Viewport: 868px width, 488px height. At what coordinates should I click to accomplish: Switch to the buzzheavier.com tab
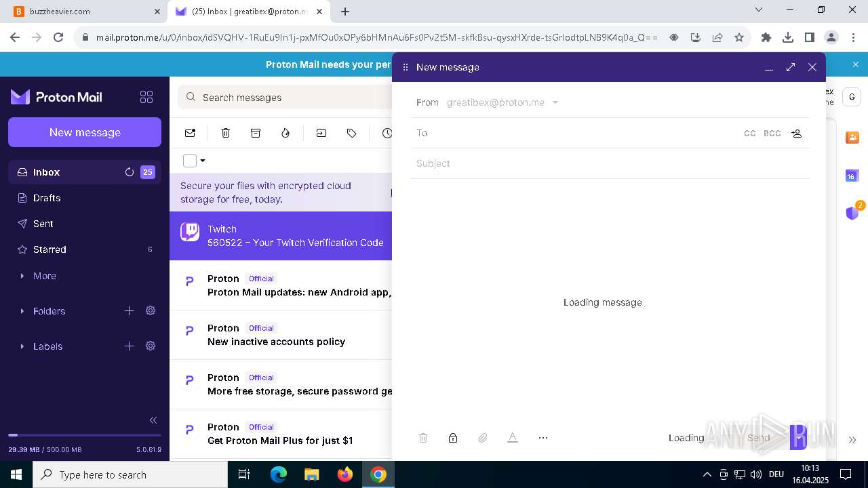point(86,12)
